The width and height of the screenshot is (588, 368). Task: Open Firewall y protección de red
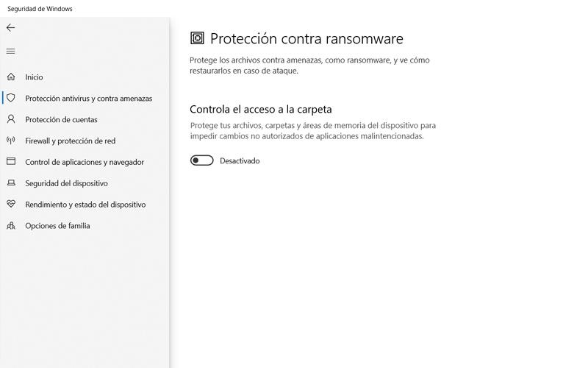(x=70, y=141)
